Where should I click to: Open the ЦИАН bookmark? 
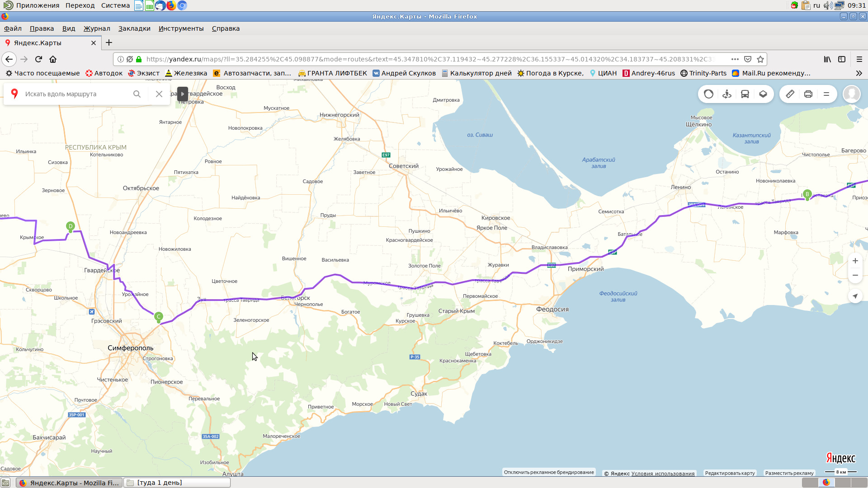pos(603,73)
